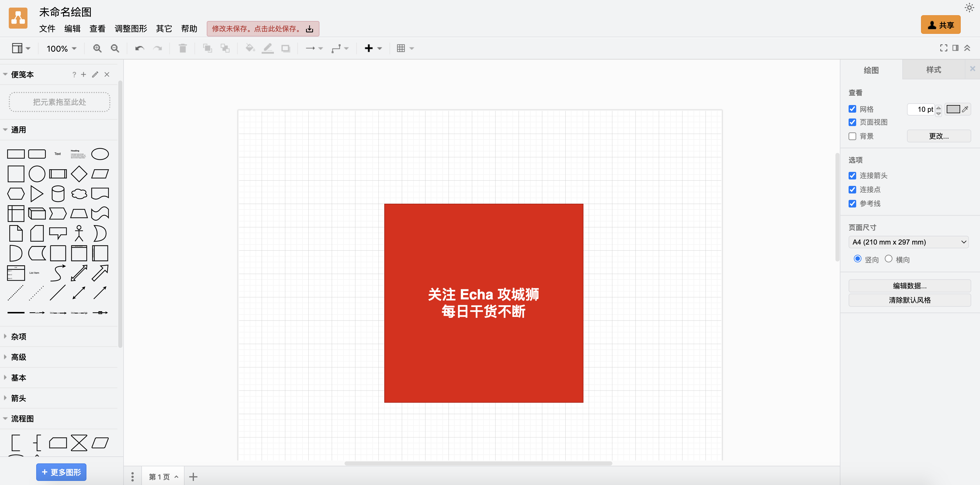This screenshot has height=485, width=980.
Task: Toggle the 连接点 checkbox
Action: (x=853, y=190)
